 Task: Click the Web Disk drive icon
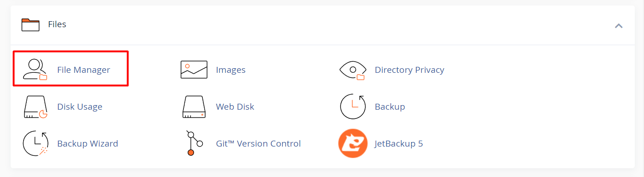click(x=194, y=107)
